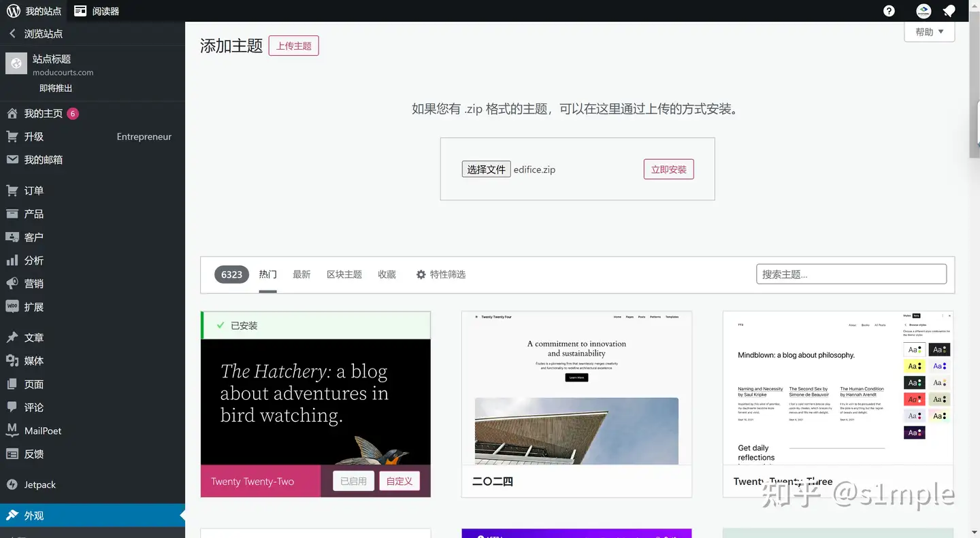Click the 6323 theme count badge
Viewport: 980px width, 538px height.
[231, 274]
